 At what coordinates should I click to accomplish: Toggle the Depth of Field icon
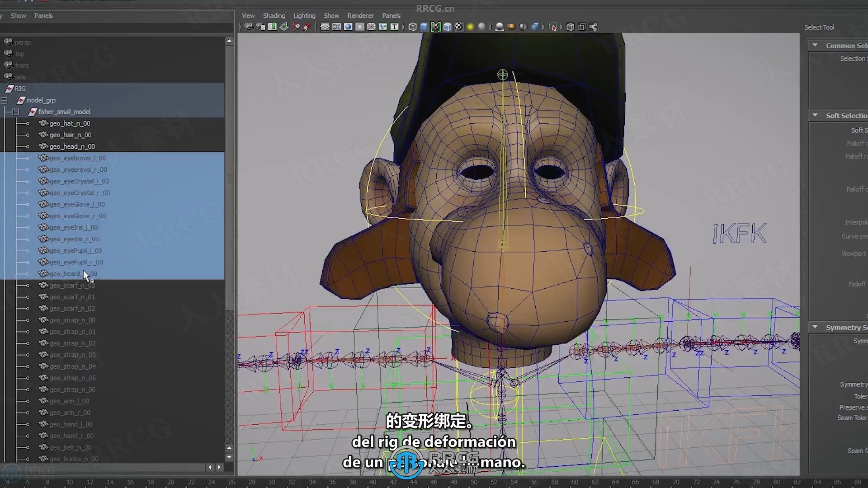pos(535,27)
